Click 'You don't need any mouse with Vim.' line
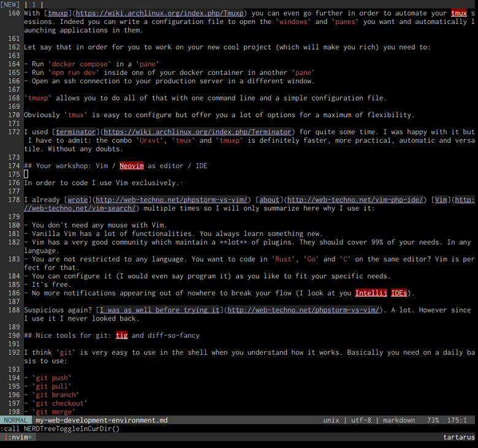This screenshot has width=478, height=448. pyautogui.click(x=96, y=225)
